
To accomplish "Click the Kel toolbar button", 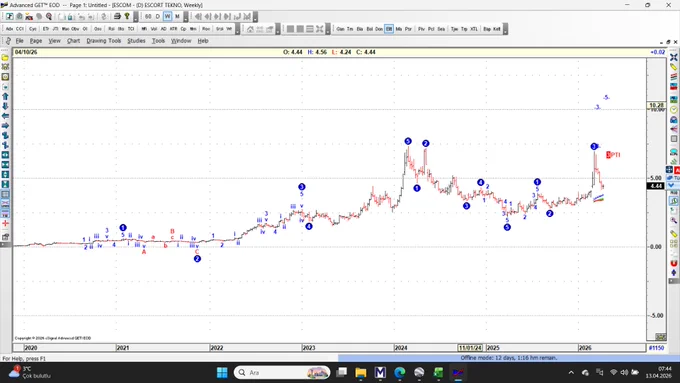I will pos(497,29).
